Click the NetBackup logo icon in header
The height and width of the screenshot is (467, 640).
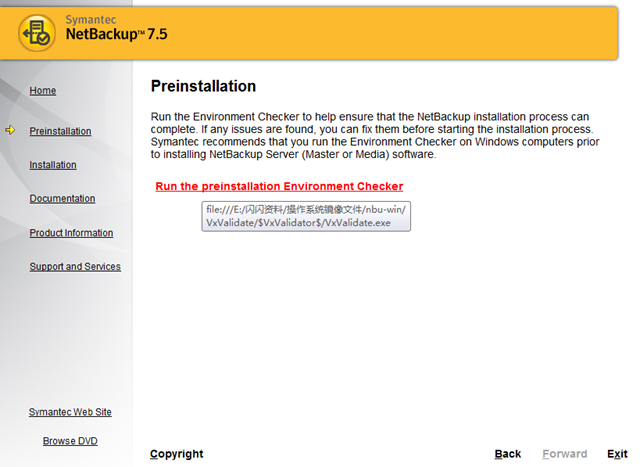click(x=37, y=33)
